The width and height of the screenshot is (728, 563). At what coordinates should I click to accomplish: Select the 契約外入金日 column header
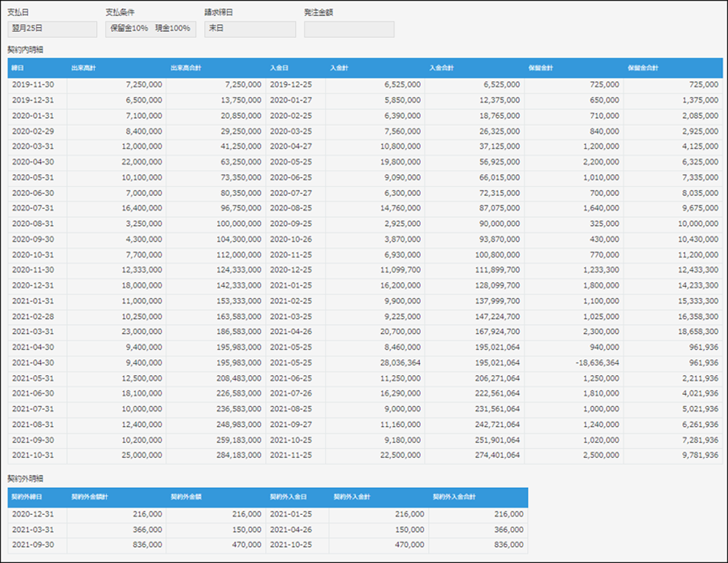pyautogui.click(x=295, y=497)
